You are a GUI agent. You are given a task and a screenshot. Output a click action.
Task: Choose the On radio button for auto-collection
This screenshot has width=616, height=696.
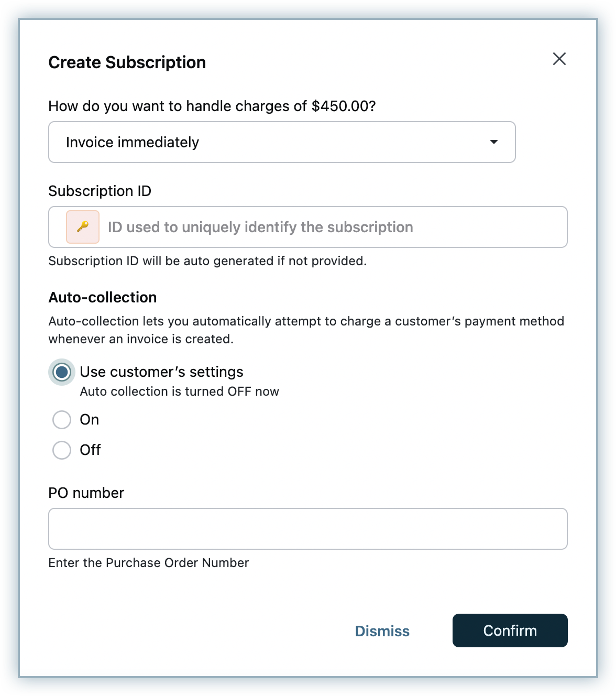pos(62,420)
